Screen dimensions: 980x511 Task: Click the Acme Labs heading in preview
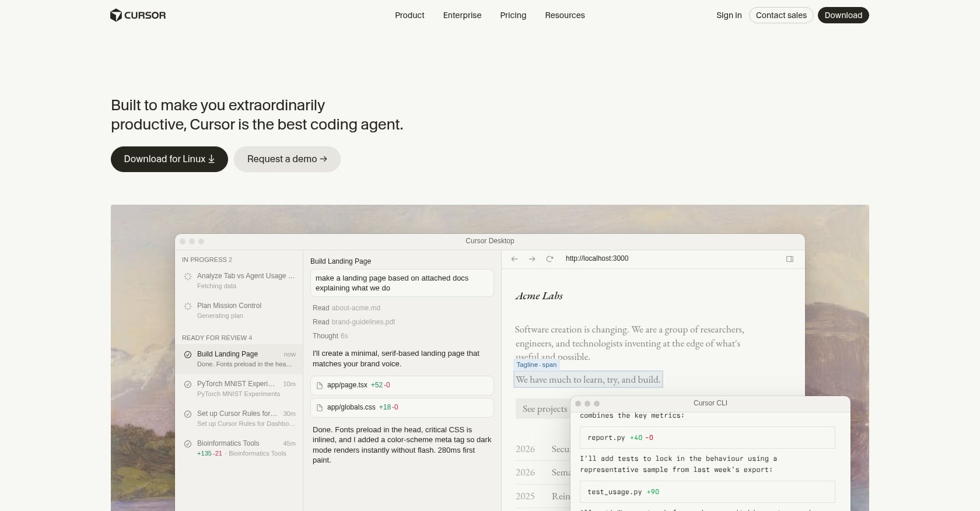click(x=539, y=296)
